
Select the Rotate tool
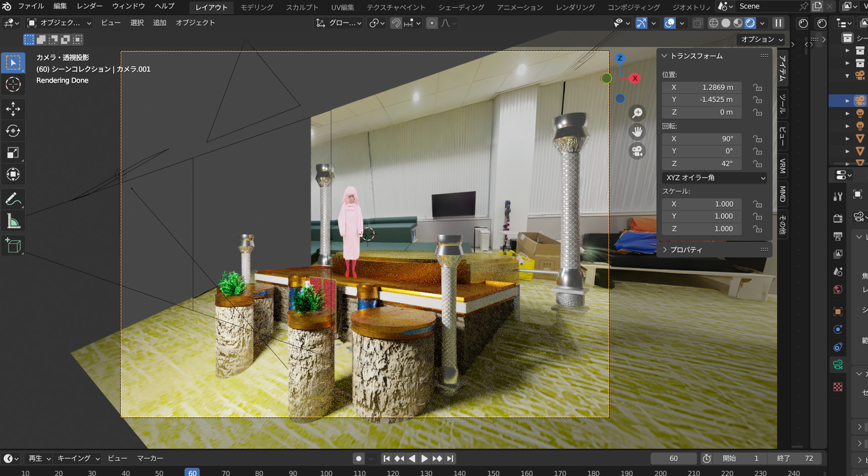pyautogui.click(x=13, y=131)
